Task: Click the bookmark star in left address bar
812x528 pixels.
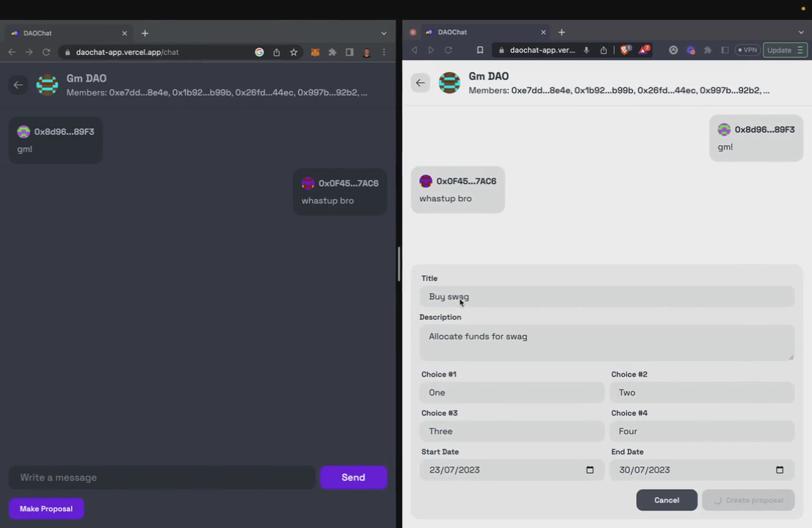Action: [x=293, y=52]
